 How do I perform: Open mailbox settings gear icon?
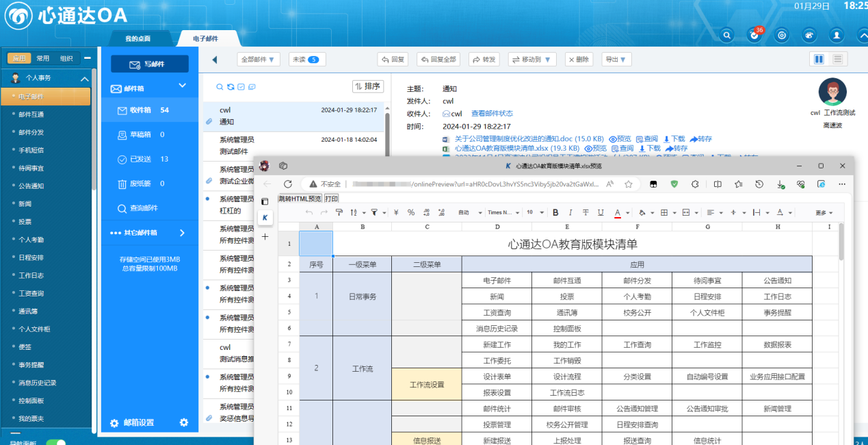pyautogui.click(x=184, y=422)
